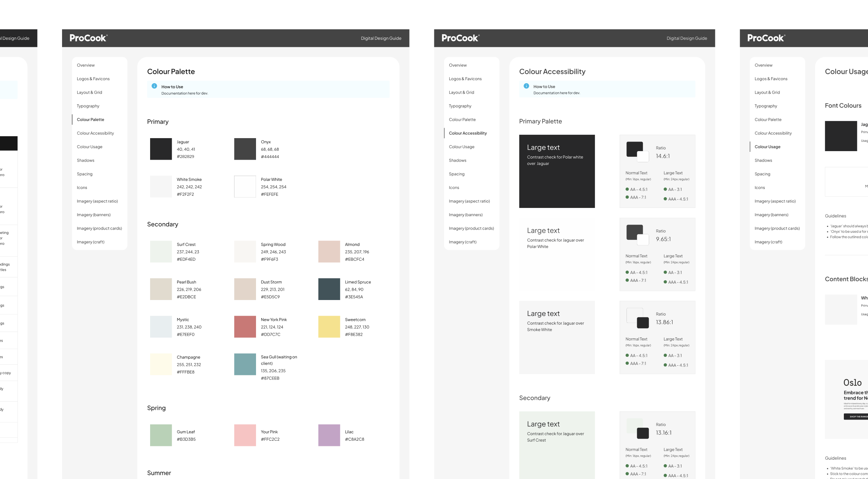Select active Colour Accessibility sidebar item

point(468,133)
